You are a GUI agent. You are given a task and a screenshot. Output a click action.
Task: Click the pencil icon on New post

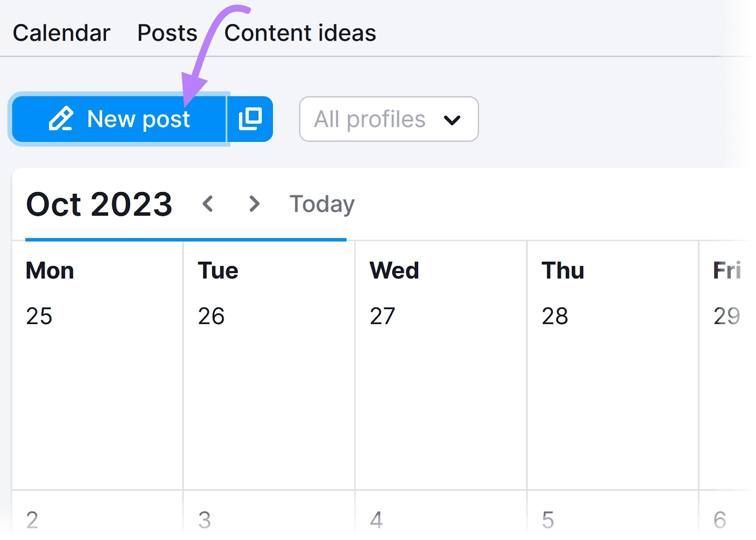[x=61, y=118]
